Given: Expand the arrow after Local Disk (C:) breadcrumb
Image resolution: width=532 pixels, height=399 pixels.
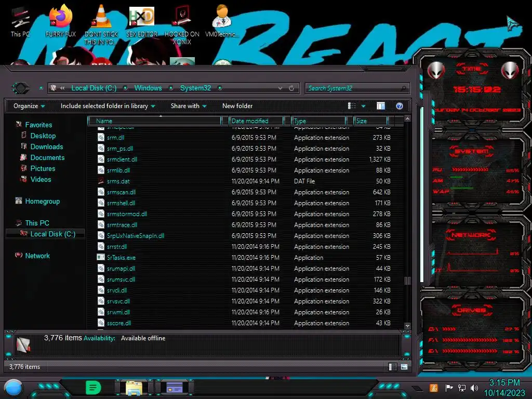Looking at the screenshot, I should pyautogui.click(x=125, y=88).
